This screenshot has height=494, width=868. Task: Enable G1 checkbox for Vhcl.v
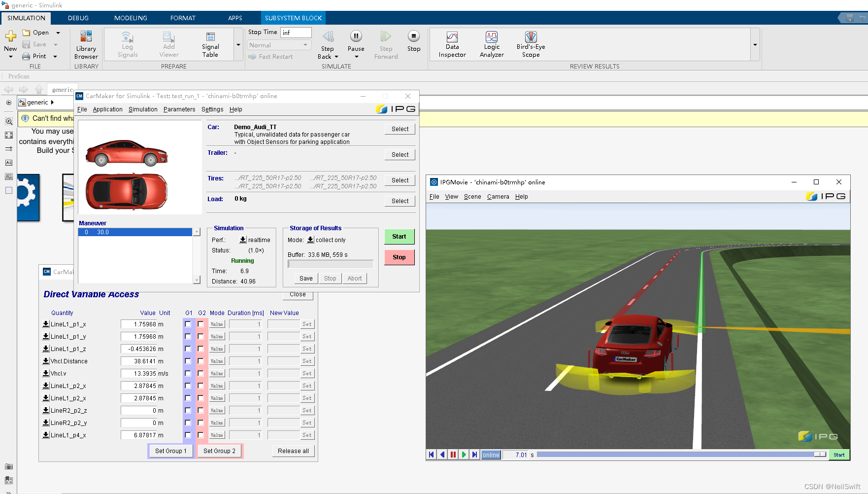[188, 374]
